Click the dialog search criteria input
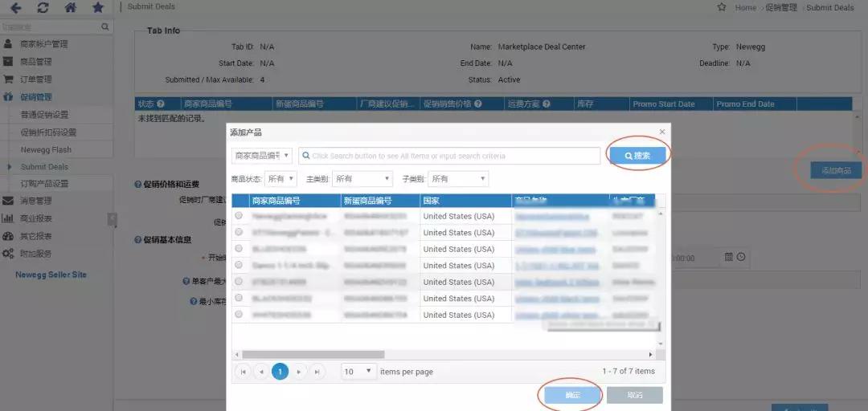Image resolution: width=868 pixels, height=411 pixels. coord(449,156)
